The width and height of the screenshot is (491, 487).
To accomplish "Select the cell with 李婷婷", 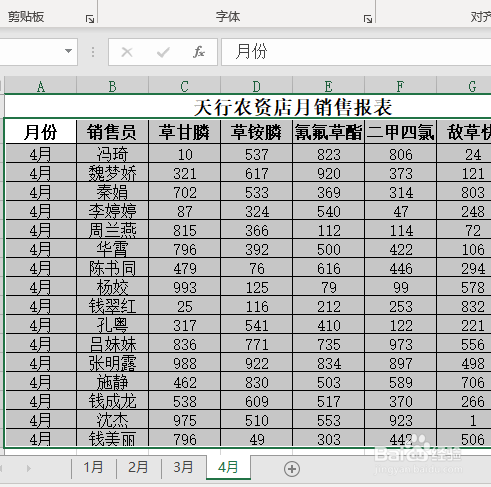I will coord(113,211).
